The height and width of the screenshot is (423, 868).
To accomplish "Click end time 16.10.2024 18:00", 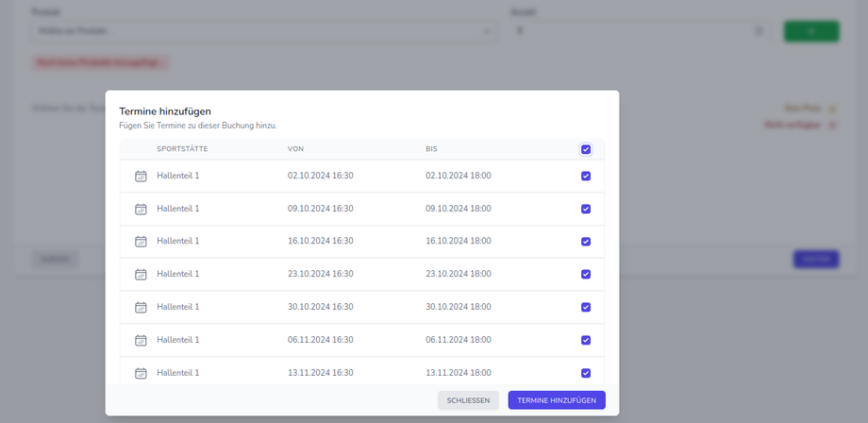I will click(x=459, y=241).
